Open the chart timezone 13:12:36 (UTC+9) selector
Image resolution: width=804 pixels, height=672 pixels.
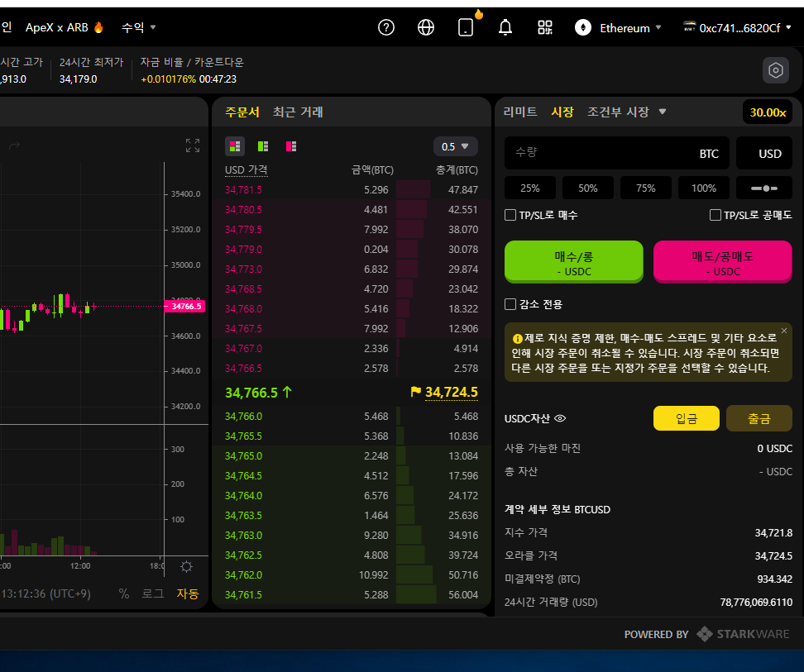click(x=46, y=593)
